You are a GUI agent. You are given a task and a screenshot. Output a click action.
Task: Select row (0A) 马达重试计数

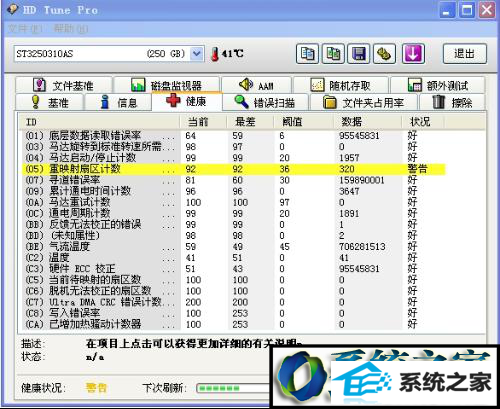click(233, 202)
